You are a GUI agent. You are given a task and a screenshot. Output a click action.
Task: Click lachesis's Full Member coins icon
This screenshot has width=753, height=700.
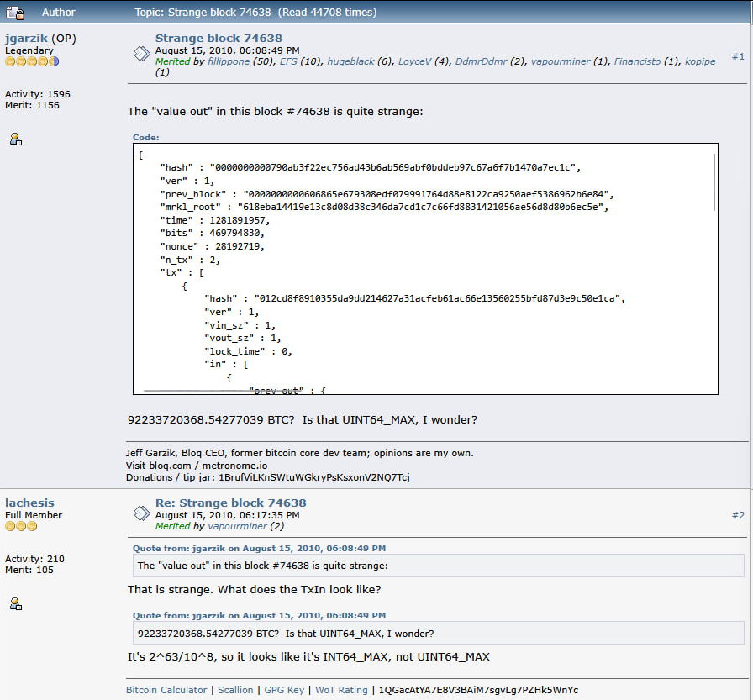tap(21, 526)
